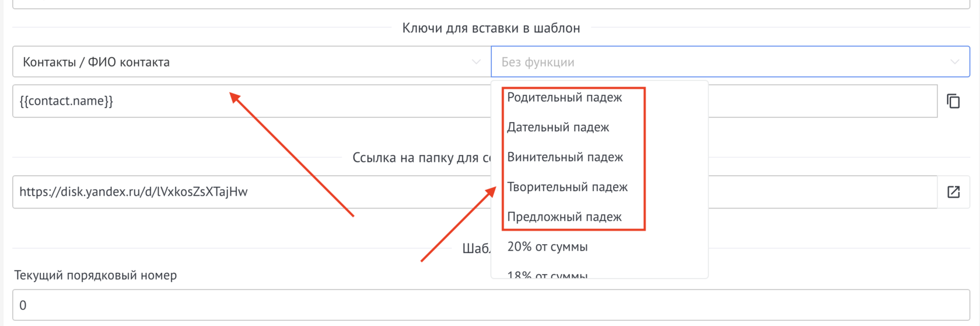Screen dimensions: 980x326
Task: Click the 'Ключи для вставки в шаблон' heading
Action: coord(491,28)
